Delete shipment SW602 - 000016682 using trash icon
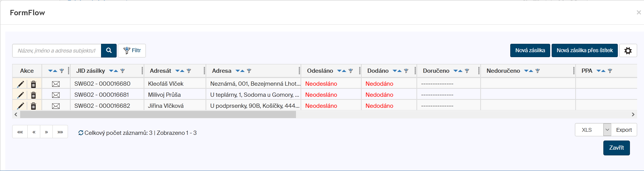This screenshot has height=171, width=644. pos(33,106)
